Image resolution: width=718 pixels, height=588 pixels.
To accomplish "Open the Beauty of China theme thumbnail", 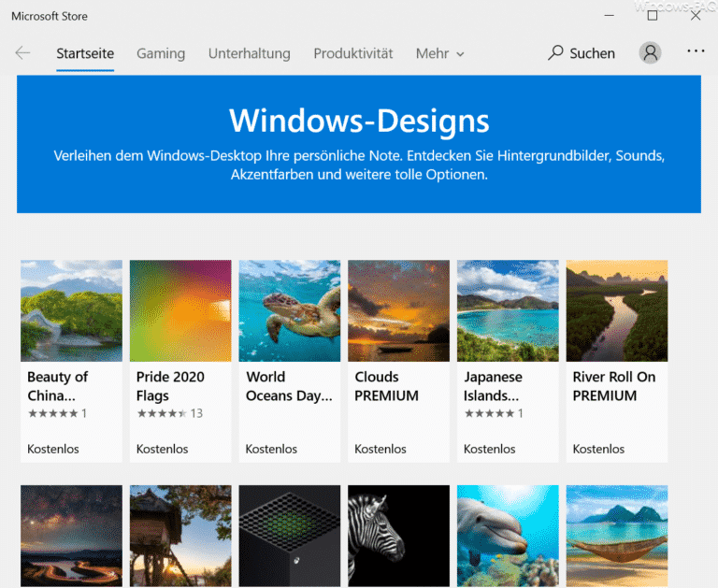I will 71,311.
